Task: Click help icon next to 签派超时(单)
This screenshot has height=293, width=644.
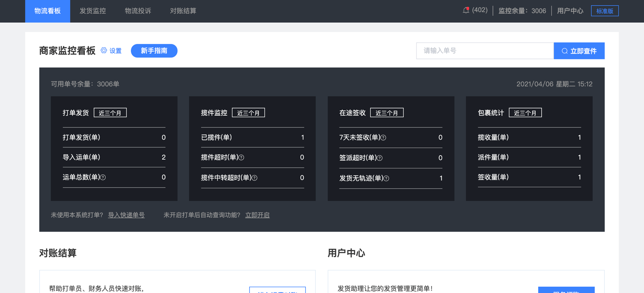Action: point(380,158)
